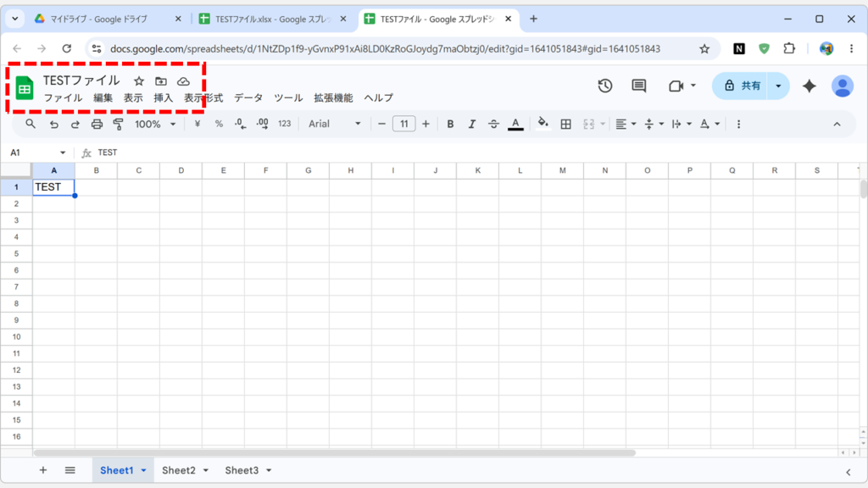Print the spreadsheet
This screenshot has height=488, width=868.
[97, 124]
